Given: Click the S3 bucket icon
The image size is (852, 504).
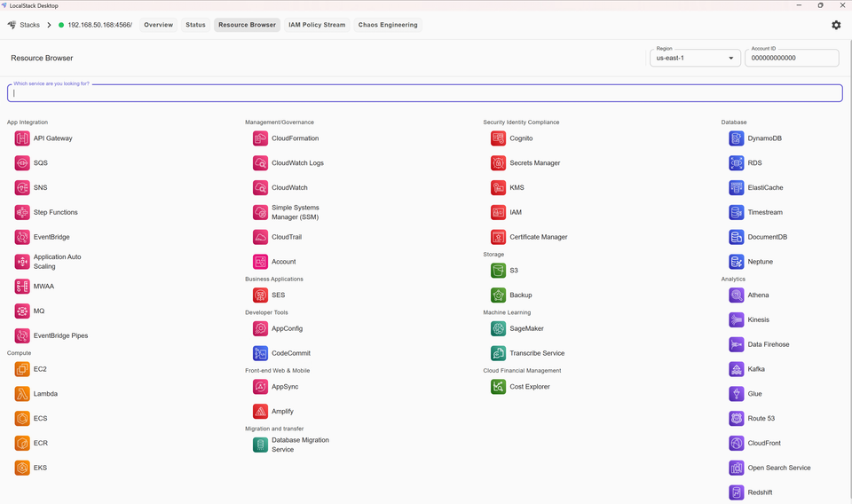Looking at the screenshot, I should pyautogui.click(x=498, y=271).
